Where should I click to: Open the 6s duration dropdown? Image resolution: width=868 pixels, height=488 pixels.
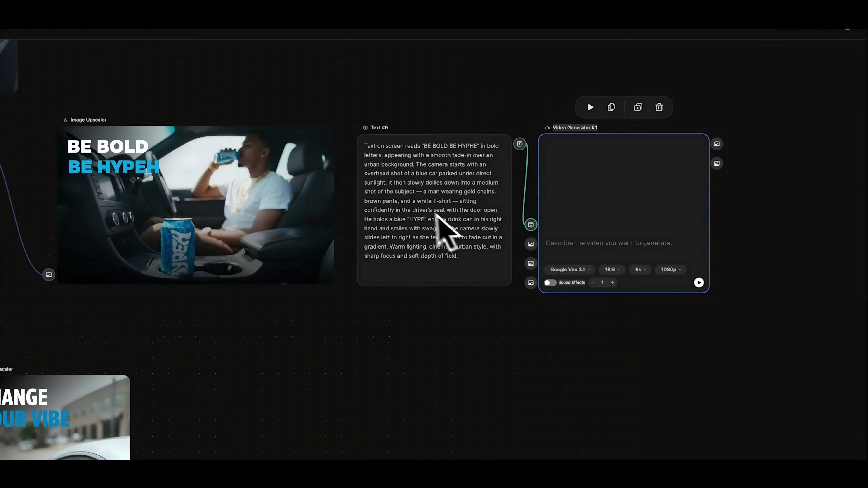(641, 270)
